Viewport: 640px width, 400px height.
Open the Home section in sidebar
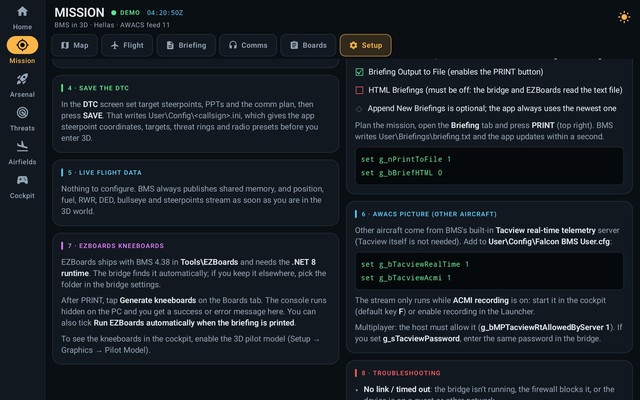(x=22, y=18)
